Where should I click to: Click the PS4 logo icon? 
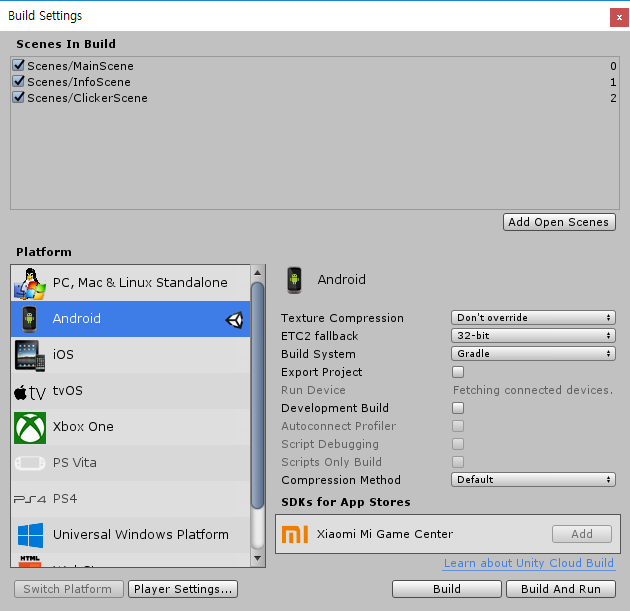[30, 499]
